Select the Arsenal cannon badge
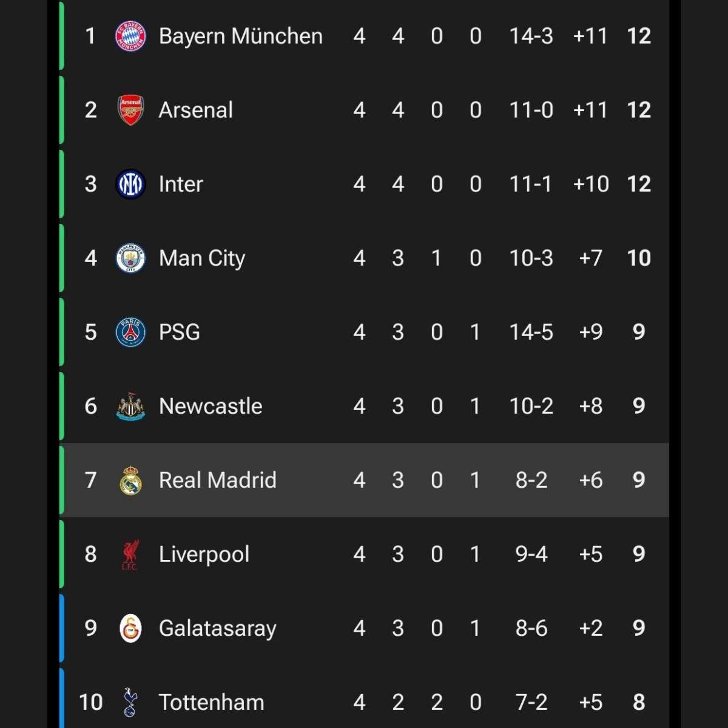Image resolution: width=728 pixels, height=728 pixels. point(130,109)
